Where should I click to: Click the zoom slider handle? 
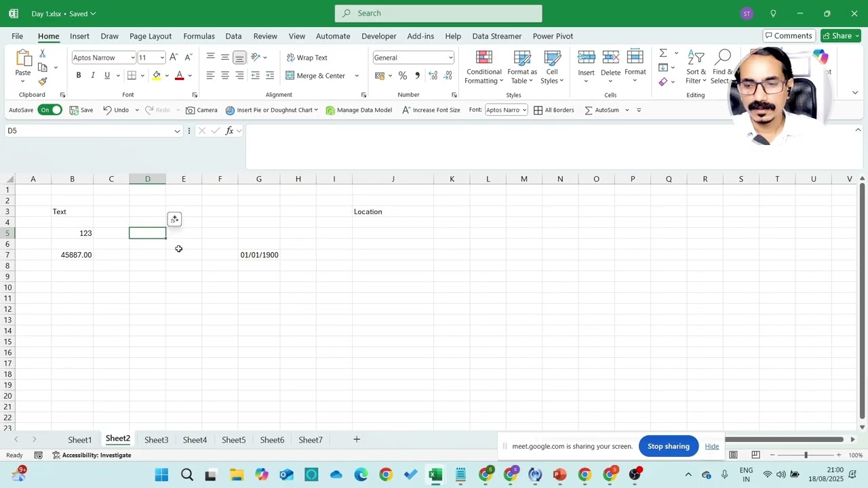tap(806, 455)
